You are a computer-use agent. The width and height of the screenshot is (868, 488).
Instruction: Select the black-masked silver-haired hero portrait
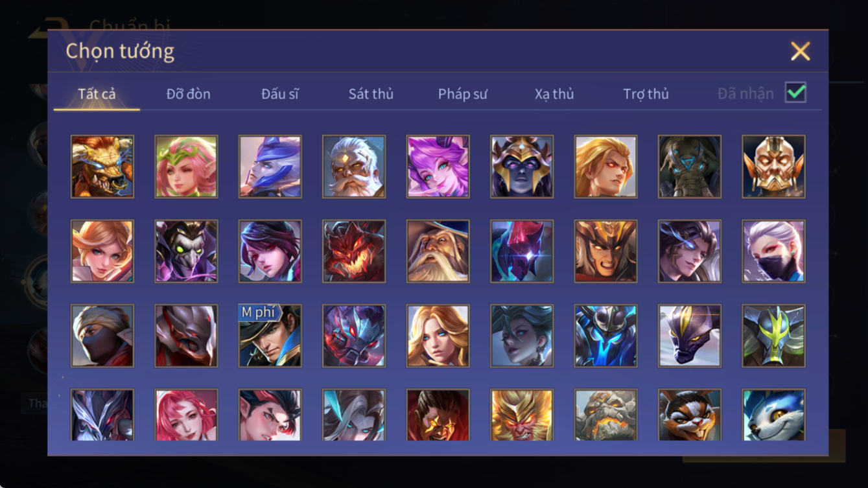[774, 251]
